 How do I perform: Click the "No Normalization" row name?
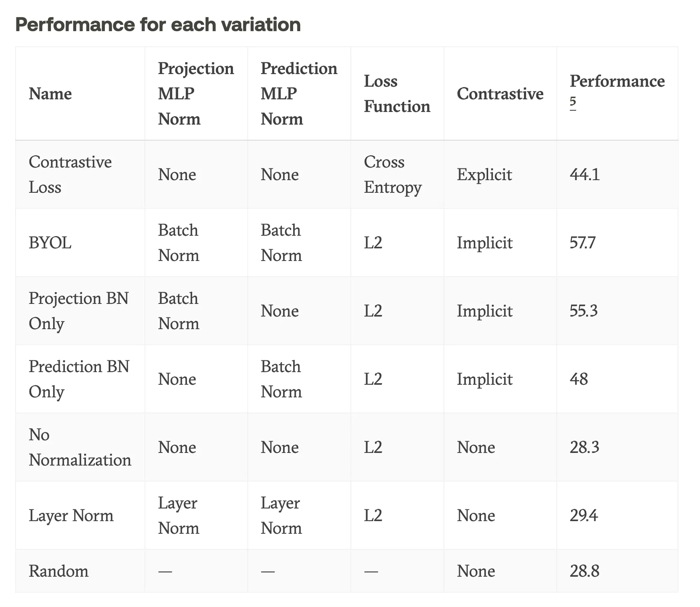(80, 447)
